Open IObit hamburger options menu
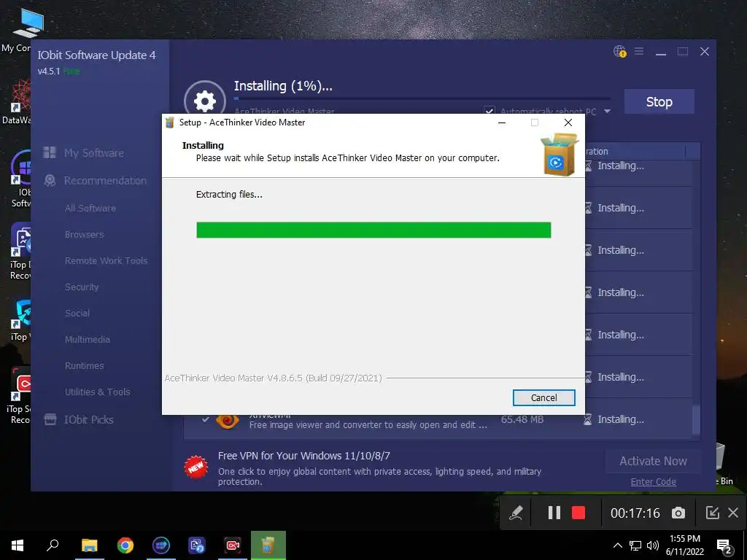The height and width of the screenshot is (560, 747). (x=639, y=51)
